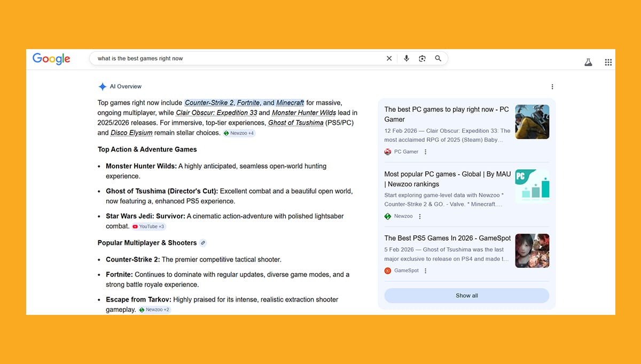The image size is (641, 364).
Task: Submit search with the magnifying glass icon
Action: (x=438, y=59)
